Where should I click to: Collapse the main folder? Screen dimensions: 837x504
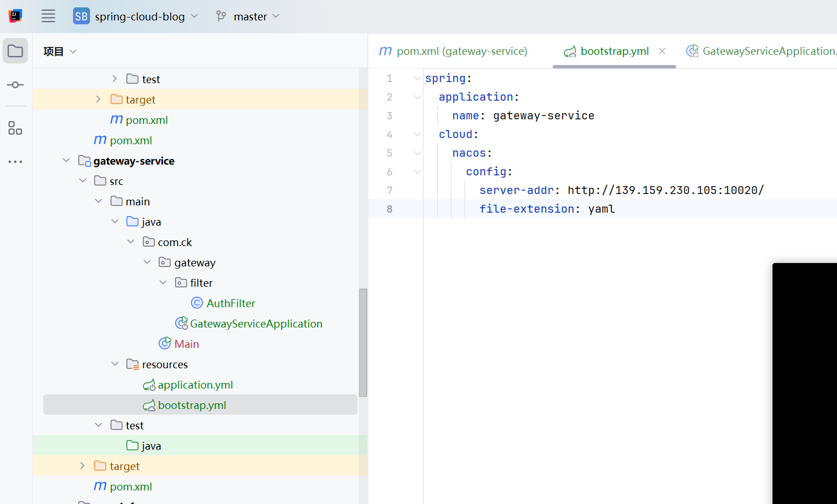tap(98, 201)
